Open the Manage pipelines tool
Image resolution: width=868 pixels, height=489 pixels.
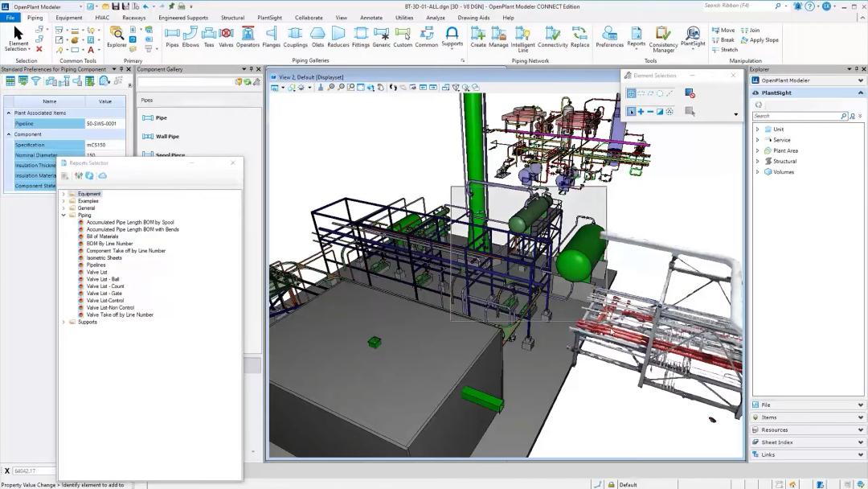tap(498, 37)
